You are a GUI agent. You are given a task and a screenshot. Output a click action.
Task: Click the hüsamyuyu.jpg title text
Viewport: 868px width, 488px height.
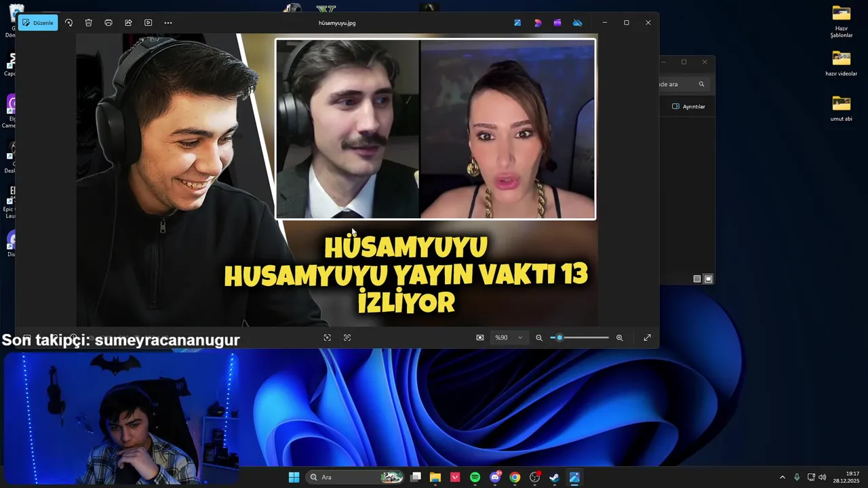337,23
